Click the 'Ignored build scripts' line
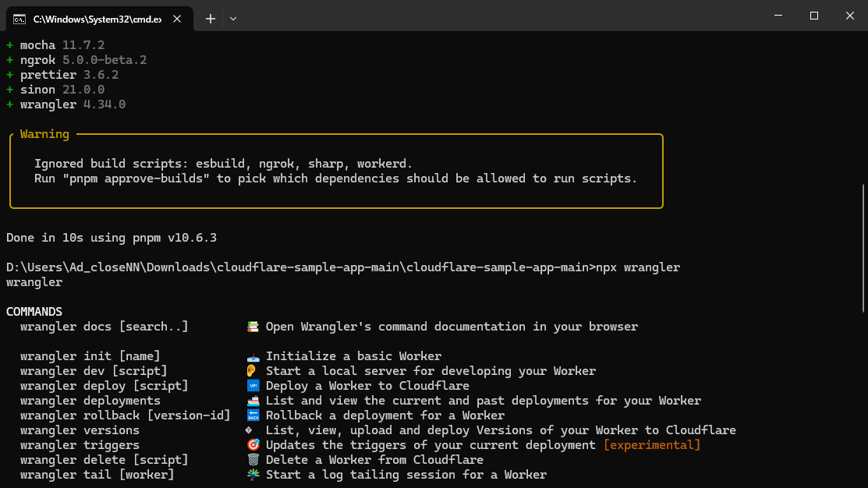The height and width of the screenshot is (488, 868). (x=223, y=164)
